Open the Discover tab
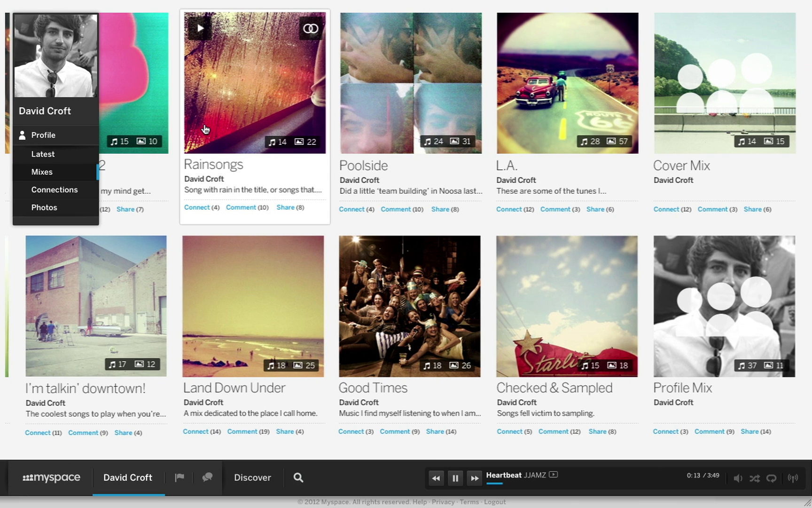 pyautogui.click(x=252, y=477)
